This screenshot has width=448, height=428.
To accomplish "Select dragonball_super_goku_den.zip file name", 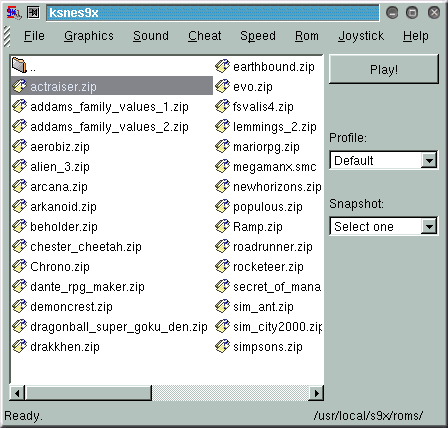I will click(x=119, y=327).
